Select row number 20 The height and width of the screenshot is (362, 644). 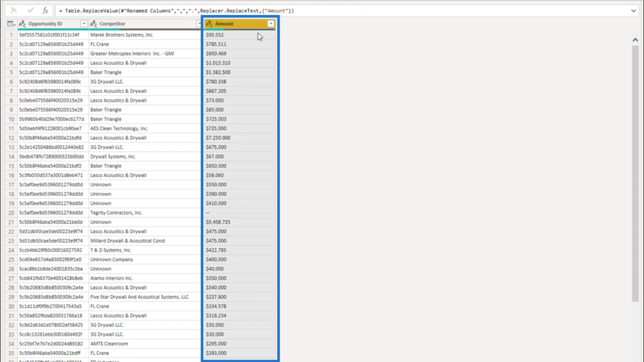point(11,213)
